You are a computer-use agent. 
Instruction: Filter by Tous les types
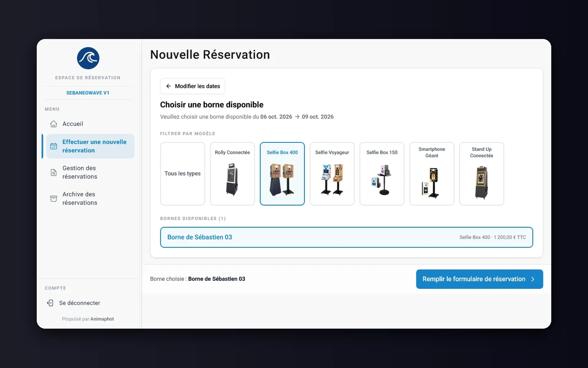pyautogui.click(x=183, y=174)
